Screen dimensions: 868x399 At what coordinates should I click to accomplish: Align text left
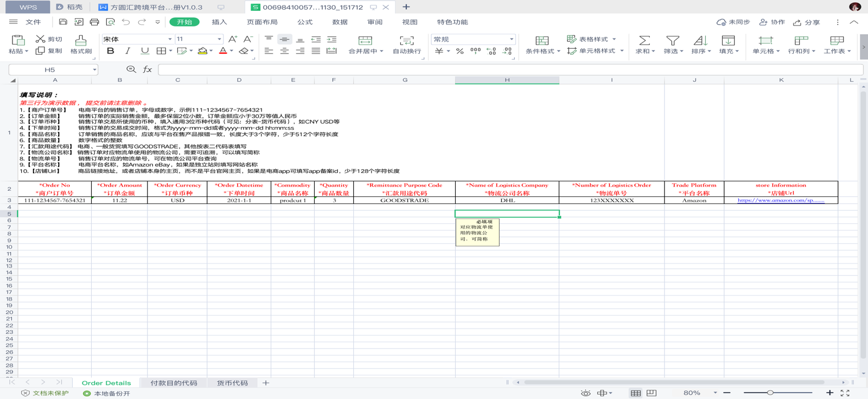tap(269, 51)
